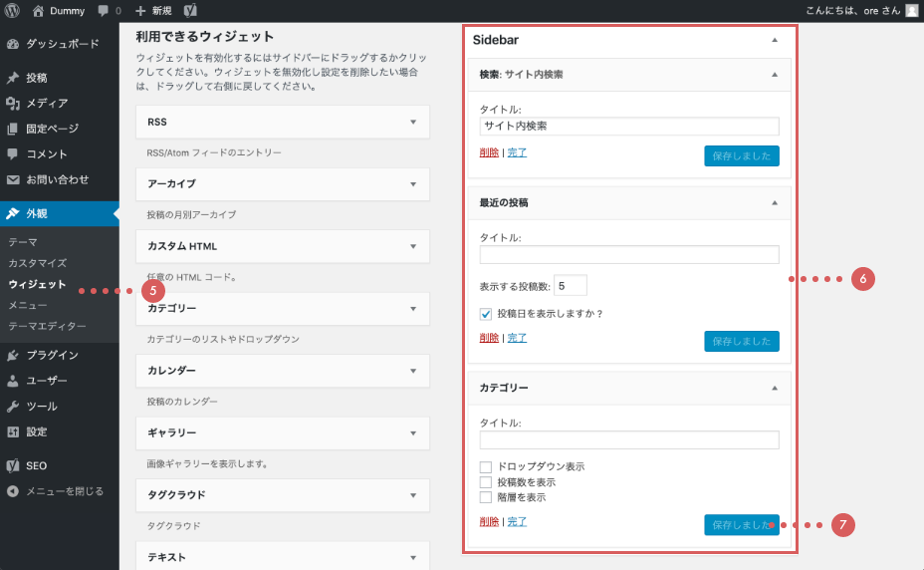Click the 表示する投稿数 number field
Screen dimensions: 924x570
(x=570, y=286)
